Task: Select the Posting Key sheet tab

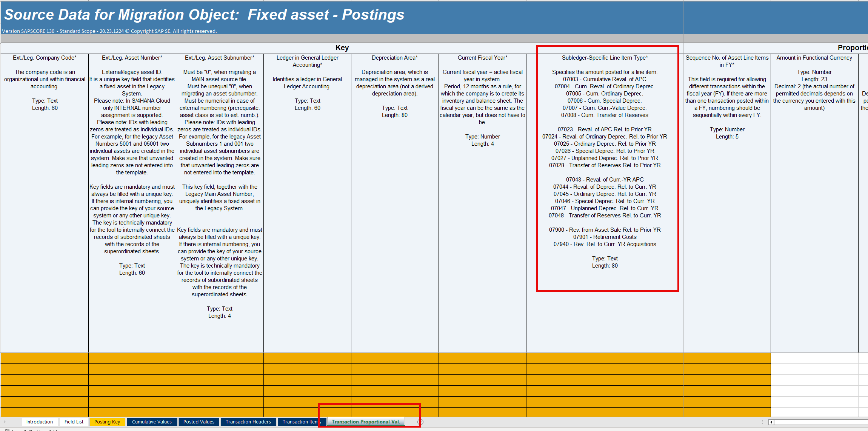Action: click(x=107, y=422)
